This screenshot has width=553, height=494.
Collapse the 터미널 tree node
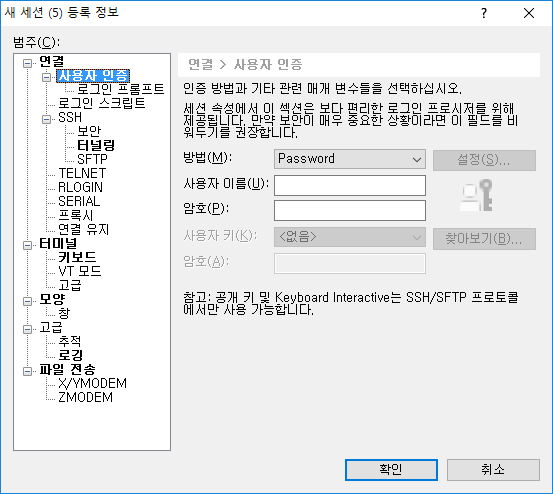point(28,245)
